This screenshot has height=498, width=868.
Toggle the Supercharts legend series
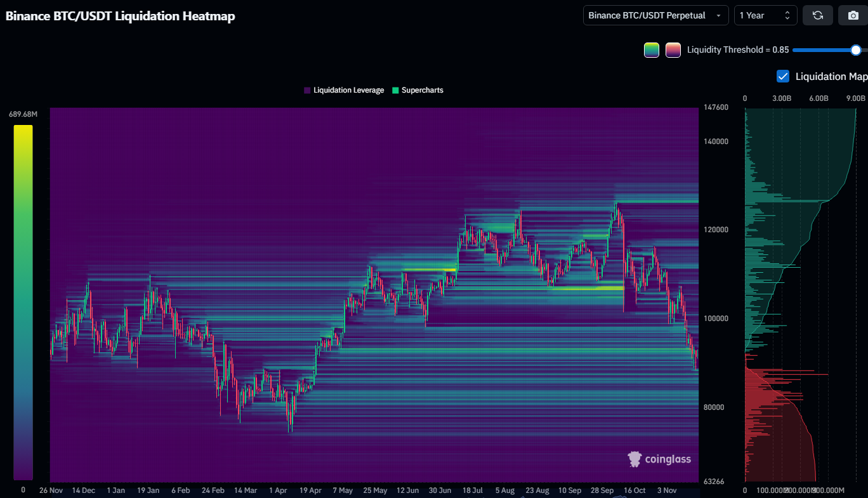[418, 90]
